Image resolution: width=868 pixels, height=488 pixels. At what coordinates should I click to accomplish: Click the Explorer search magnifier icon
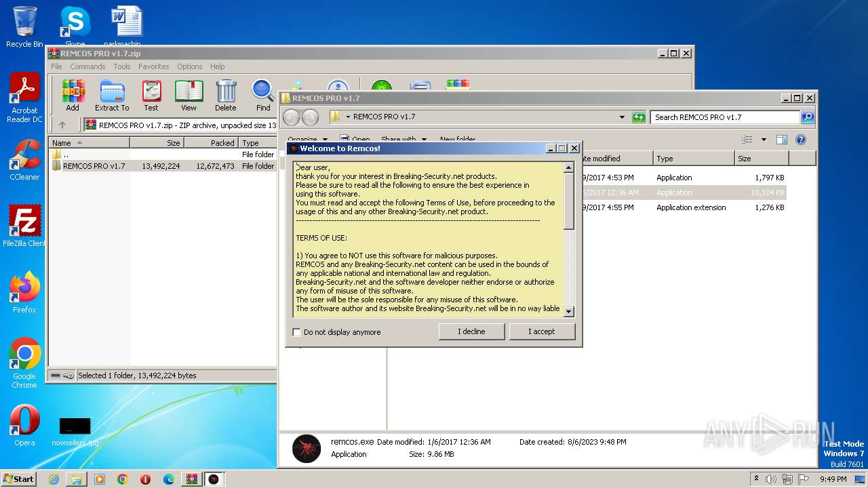tap(808, 117)
